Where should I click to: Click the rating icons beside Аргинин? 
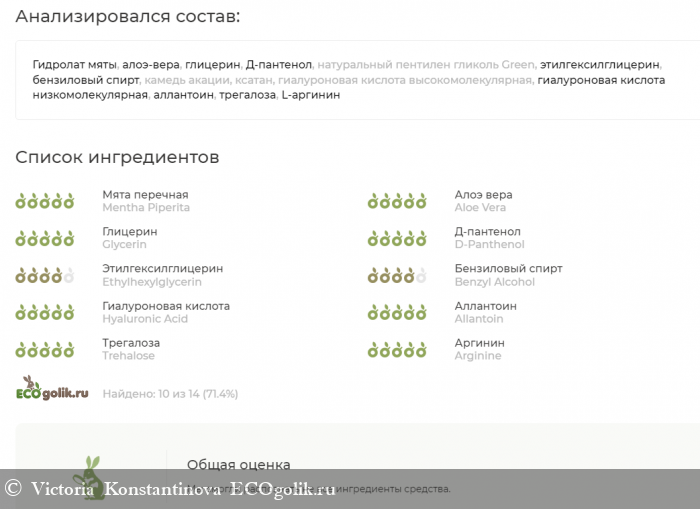397,349
